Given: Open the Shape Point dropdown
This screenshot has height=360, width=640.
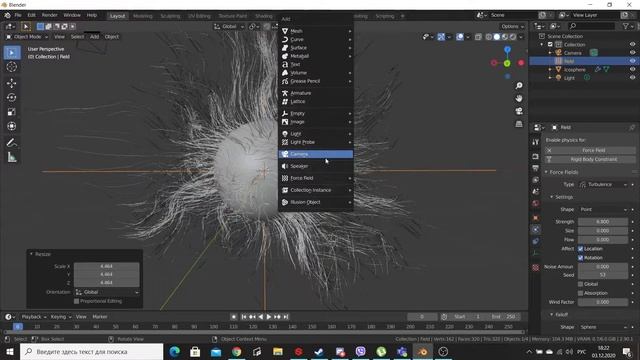Looking at the screenshot, I should [x=603, y=209].
